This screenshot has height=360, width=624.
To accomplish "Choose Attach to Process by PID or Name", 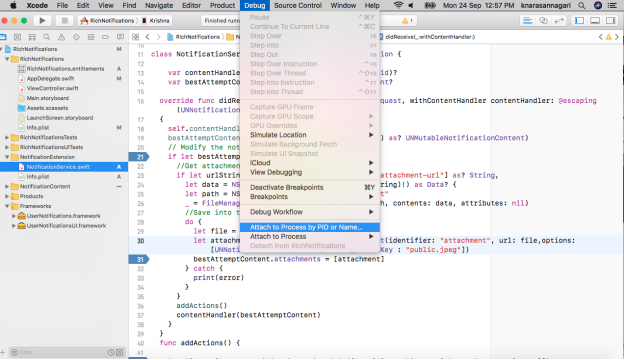I will pos(310,227).
